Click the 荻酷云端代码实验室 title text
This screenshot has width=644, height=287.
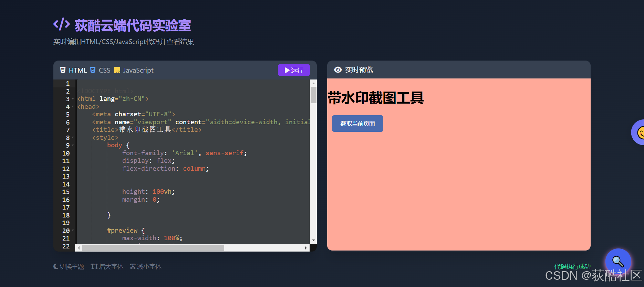pos(133,25)
